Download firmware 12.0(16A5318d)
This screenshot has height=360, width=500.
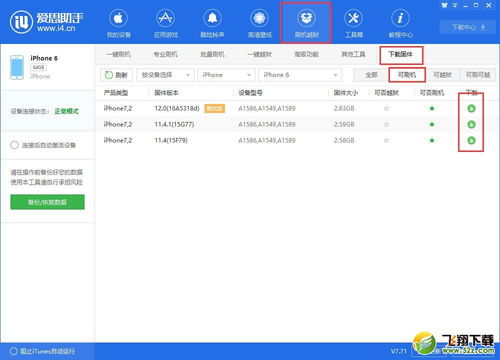coord(471,108)
